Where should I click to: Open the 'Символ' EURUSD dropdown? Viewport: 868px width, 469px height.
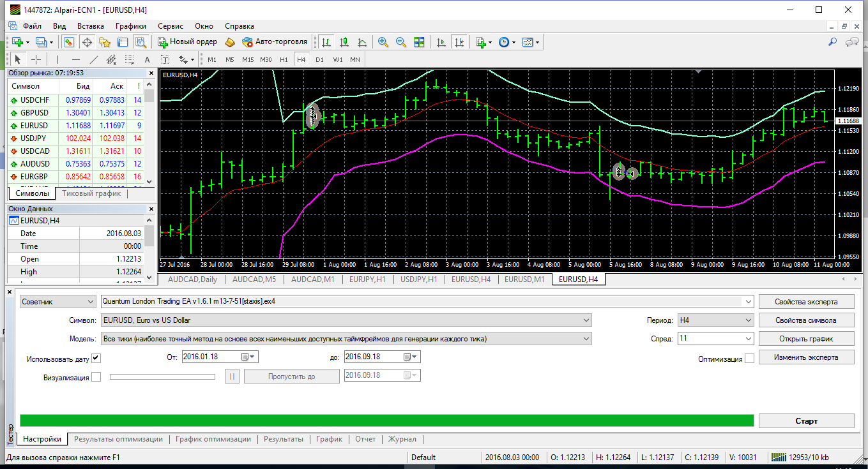[x=346, y=320]
